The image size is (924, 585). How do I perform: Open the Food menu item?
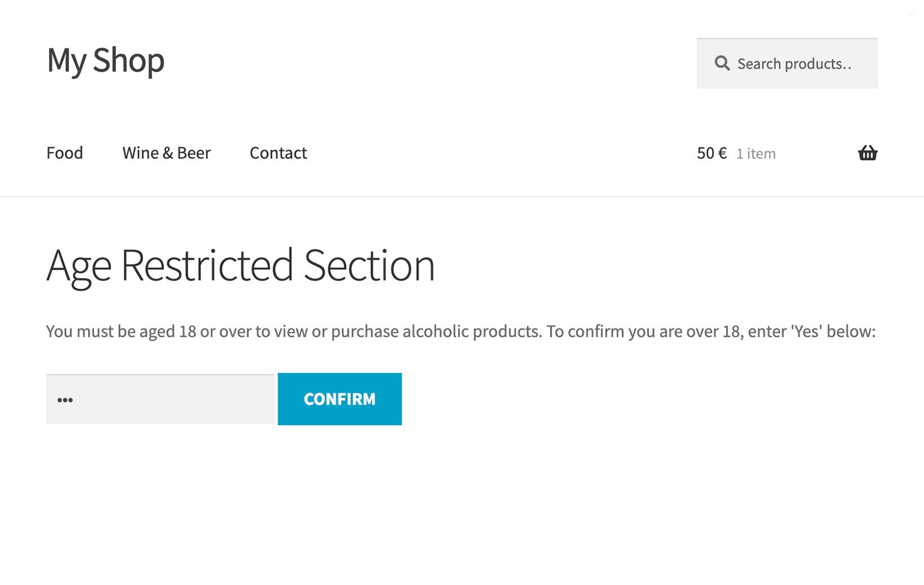(64, 153)
